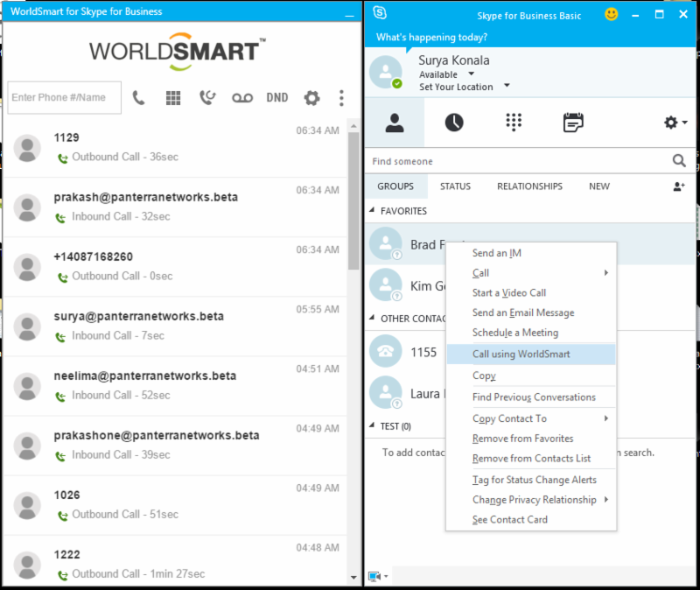This screenshot has width=700, height=590.
Task: Select the Laura contact avatar
Action: pos(386,392)
